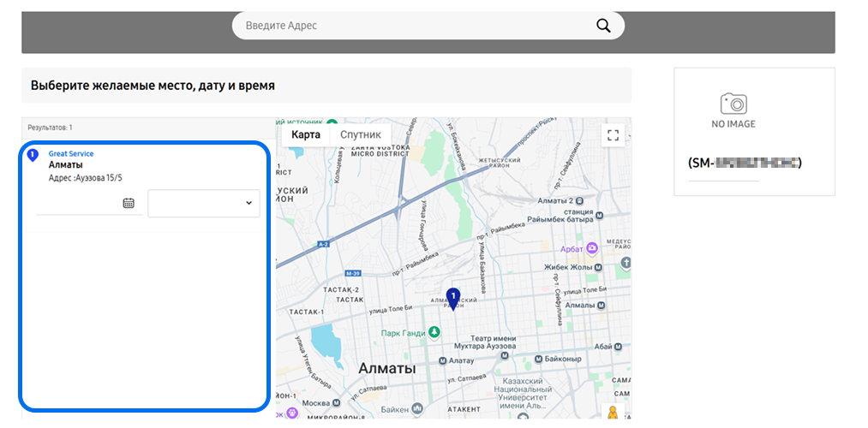Click the NO IMAGE camera placeholder
This screenshot has width=868, height=428.
733,111
